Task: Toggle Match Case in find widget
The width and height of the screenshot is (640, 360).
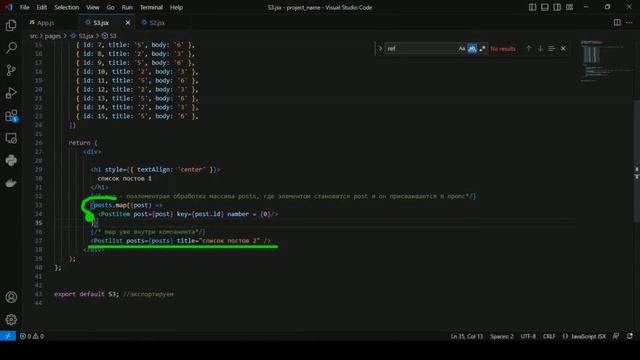Action: [x=462, y=49]
